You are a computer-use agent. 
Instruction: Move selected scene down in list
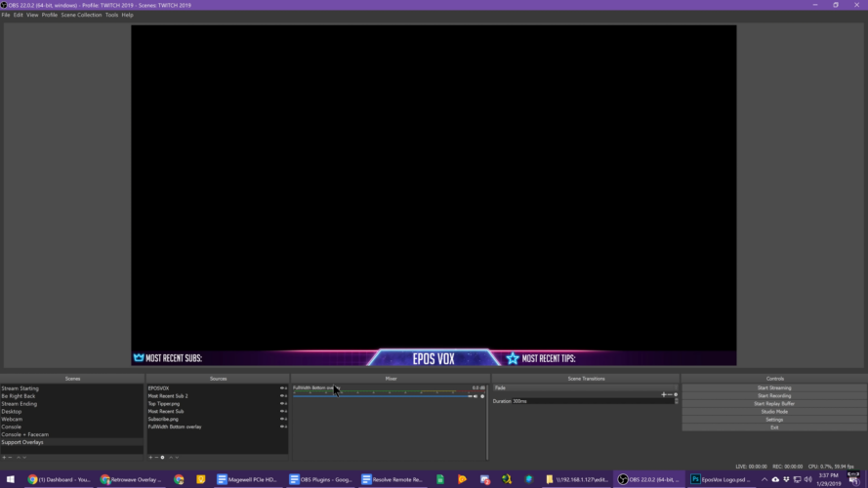(x=24, y=458)
